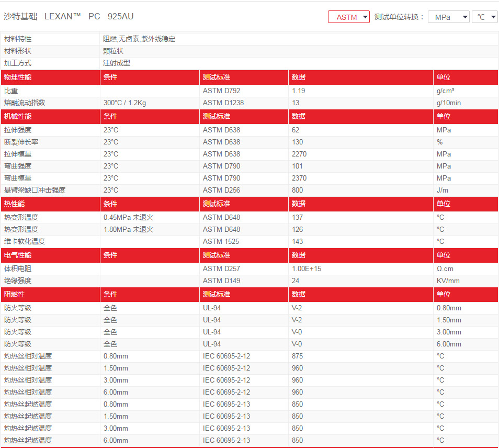Click the 弯曲模量 row label
The width and height of the screenshot is (499, 448).
click(18, 178)
